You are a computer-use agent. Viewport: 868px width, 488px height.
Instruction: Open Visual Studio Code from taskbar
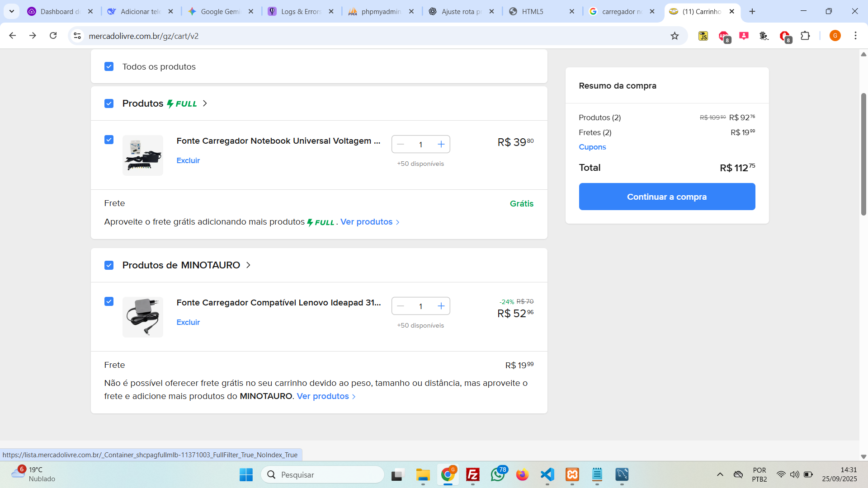[x=547, y=474]
